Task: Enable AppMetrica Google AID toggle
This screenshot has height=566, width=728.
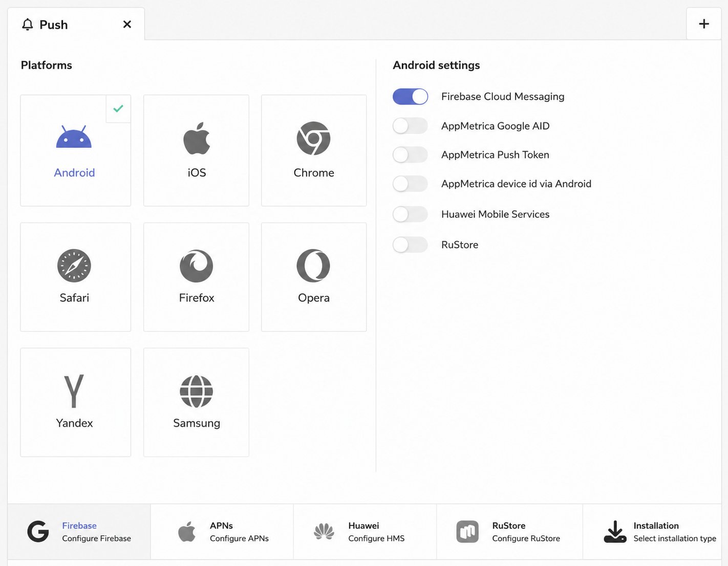Action: tap(410, 126)
